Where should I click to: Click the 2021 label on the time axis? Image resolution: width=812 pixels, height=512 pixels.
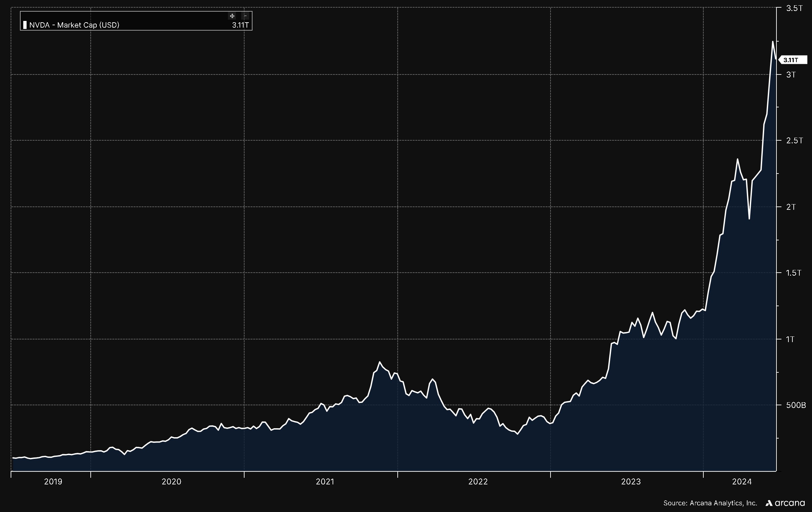(x=325, y=482)
